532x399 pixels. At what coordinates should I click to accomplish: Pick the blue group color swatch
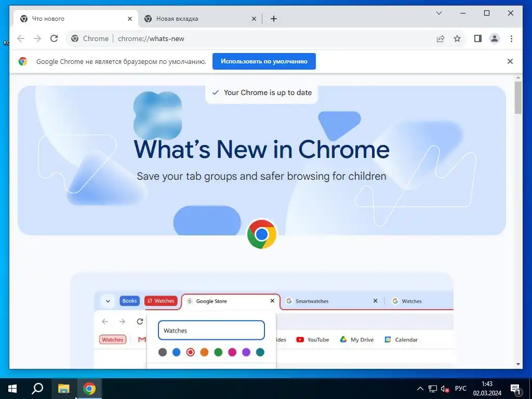click(x=177, y=352)
